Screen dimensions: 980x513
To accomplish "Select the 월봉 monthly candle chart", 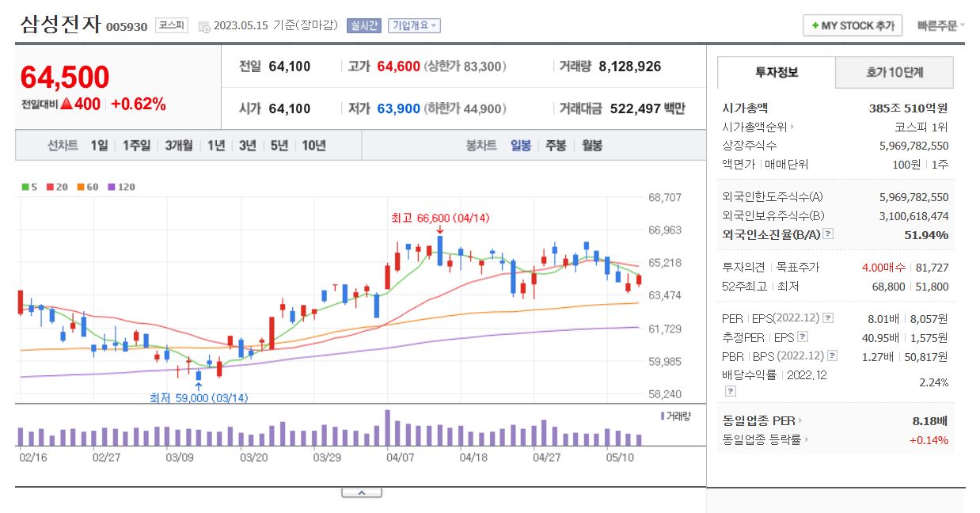I will 591,146.
